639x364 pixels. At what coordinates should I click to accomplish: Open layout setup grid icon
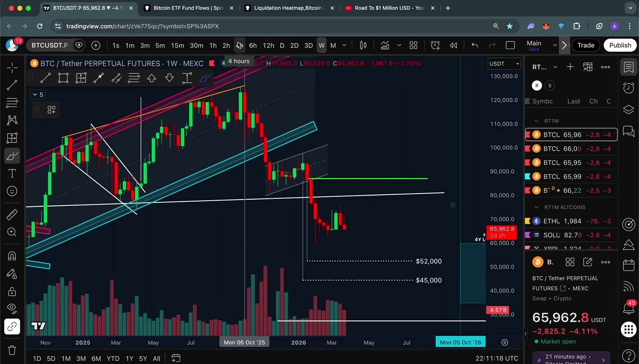[413, 45]
